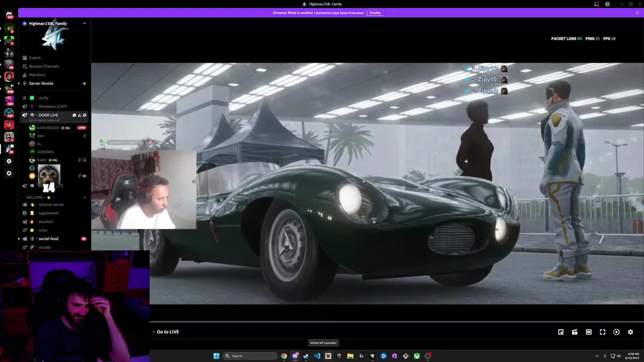Image resolution: width=644 pixels, height=362 pixels.
Task: Open the Discover servers compass icon
Action: click(9, 173)
